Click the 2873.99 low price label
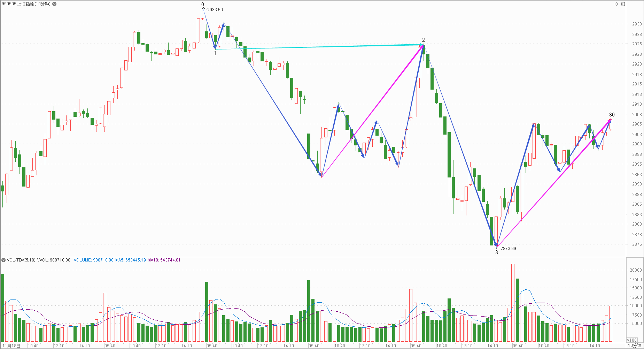This screenshot has height=349, width=644. (x=509, y=249)
